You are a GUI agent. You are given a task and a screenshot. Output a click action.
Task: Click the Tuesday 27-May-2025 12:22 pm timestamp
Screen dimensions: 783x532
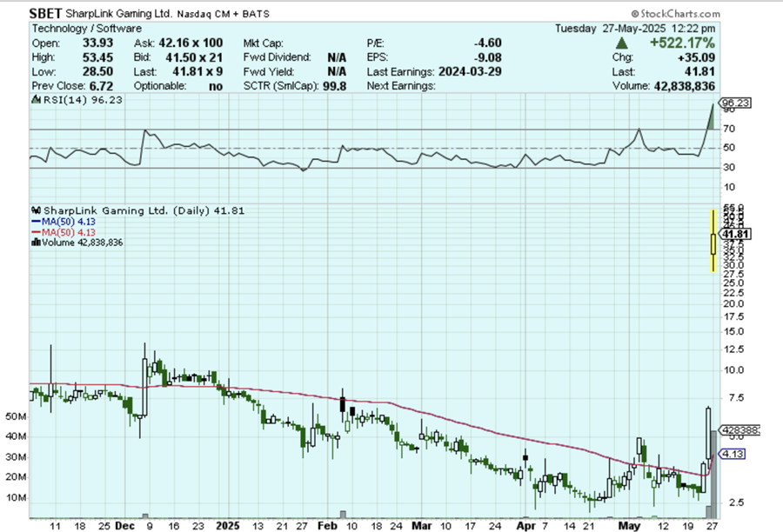(635, 29)
